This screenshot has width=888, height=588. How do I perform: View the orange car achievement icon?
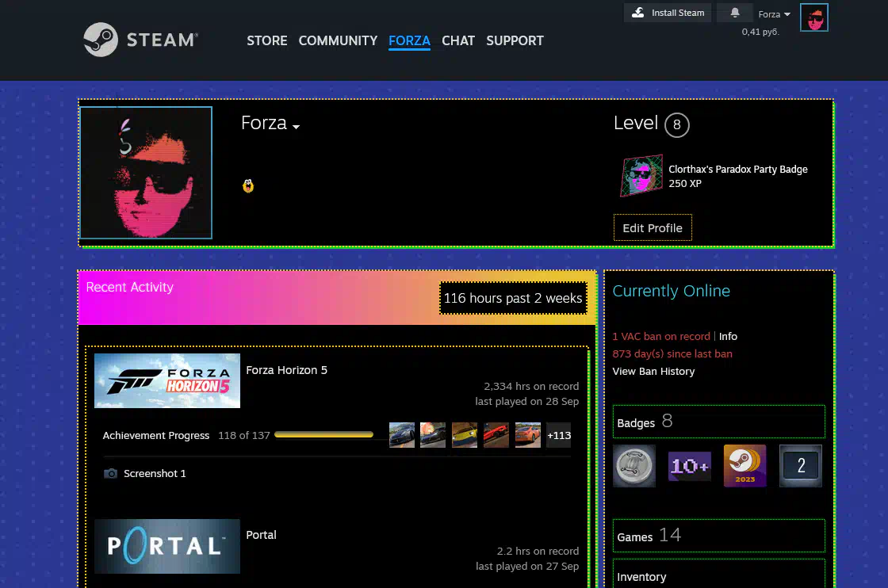(528, 435)
